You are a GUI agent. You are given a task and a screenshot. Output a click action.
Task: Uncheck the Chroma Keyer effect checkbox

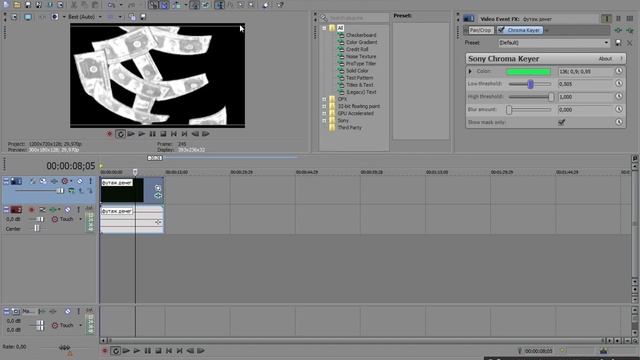coord(501,30)
